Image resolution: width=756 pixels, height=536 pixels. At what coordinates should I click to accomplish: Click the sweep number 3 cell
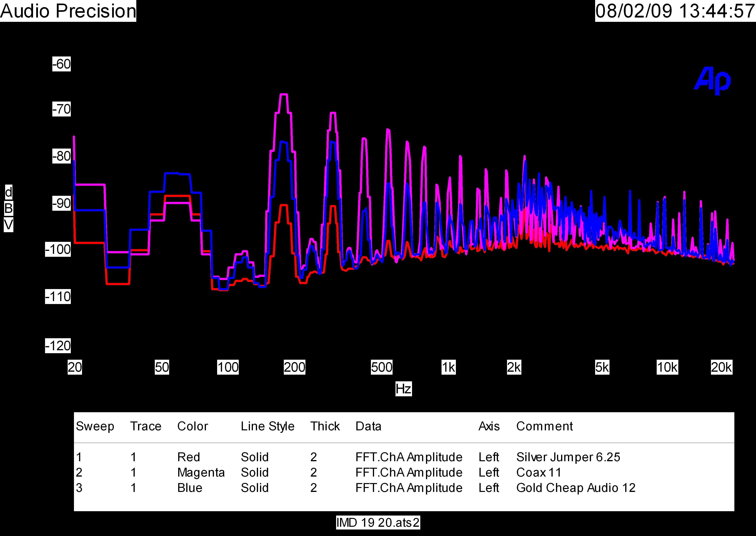tap(79, 488)
